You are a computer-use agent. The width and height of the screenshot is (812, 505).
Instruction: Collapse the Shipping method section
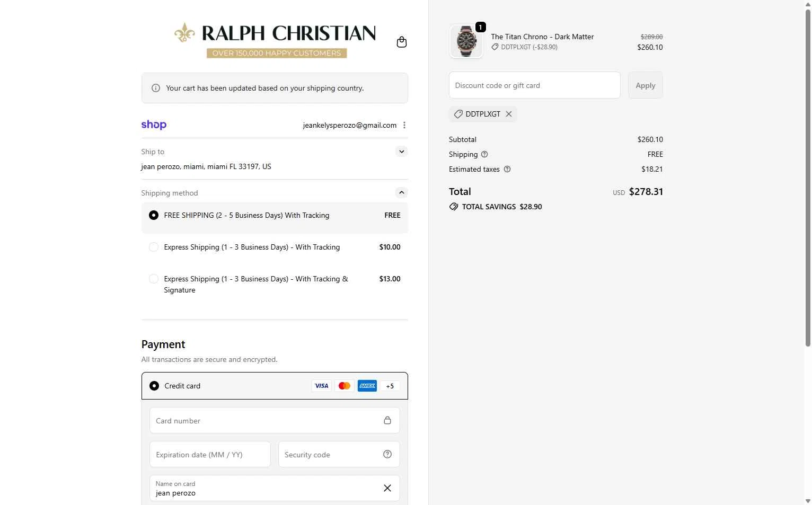(x=402, y=192)
